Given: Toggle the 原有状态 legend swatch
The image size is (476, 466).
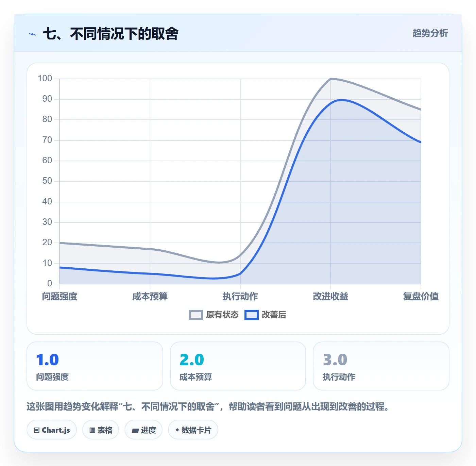Looking at the screenshot, I should [196, 315].
